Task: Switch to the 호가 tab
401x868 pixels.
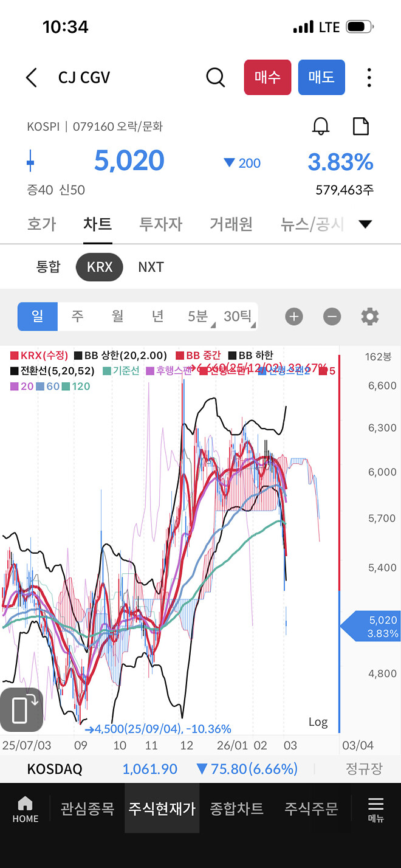Action: (41, 224)
